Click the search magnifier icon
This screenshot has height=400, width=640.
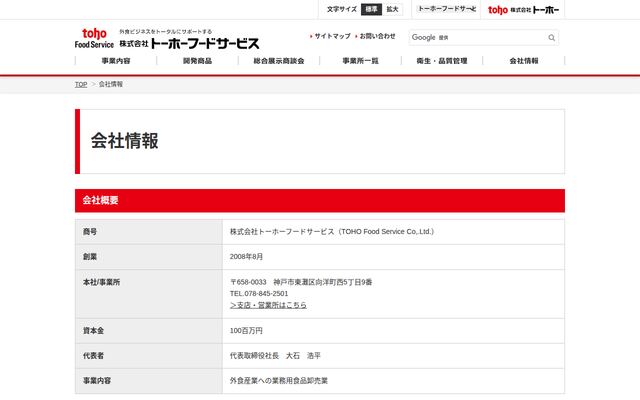(x=551, y=38)
